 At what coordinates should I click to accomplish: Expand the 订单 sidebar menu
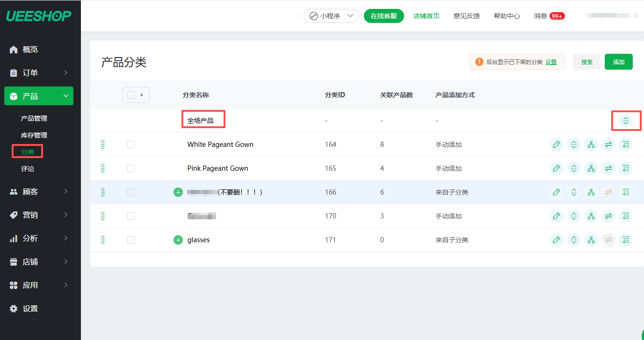[x=40, y=73]
